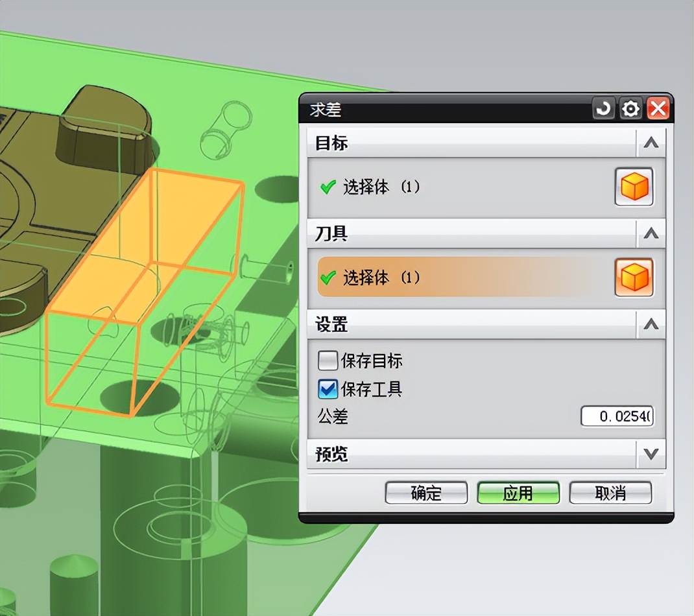
Task: Select the highlighted 刀具 选择体 list row
Action: coord(454,277)
